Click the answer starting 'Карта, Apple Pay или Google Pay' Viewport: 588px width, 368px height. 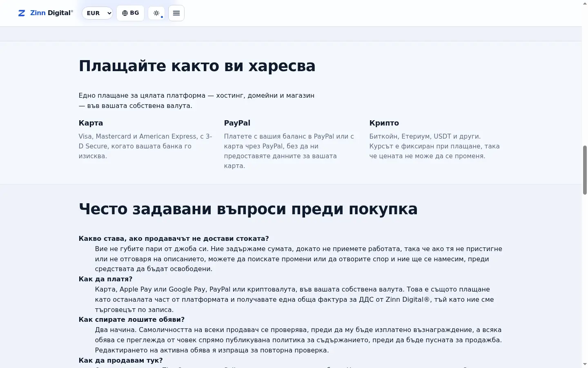click(294, 299)
